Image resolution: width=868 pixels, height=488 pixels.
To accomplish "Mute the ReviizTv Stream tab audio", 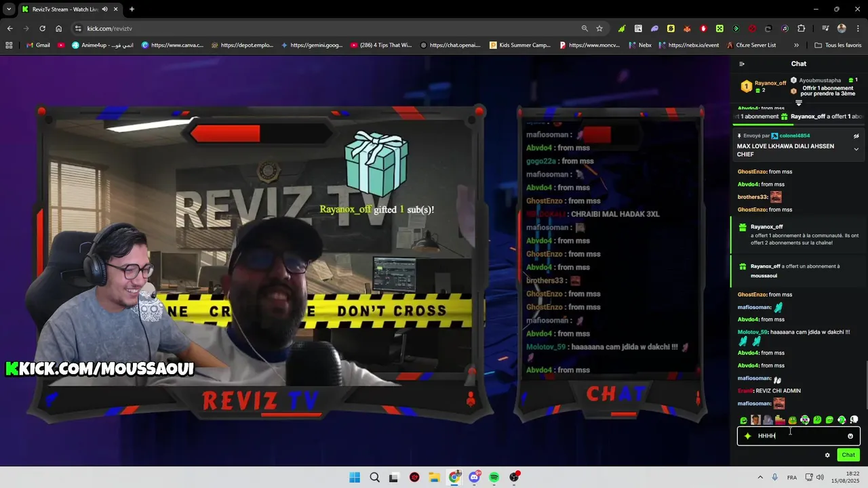I will [x=104, y=9].
